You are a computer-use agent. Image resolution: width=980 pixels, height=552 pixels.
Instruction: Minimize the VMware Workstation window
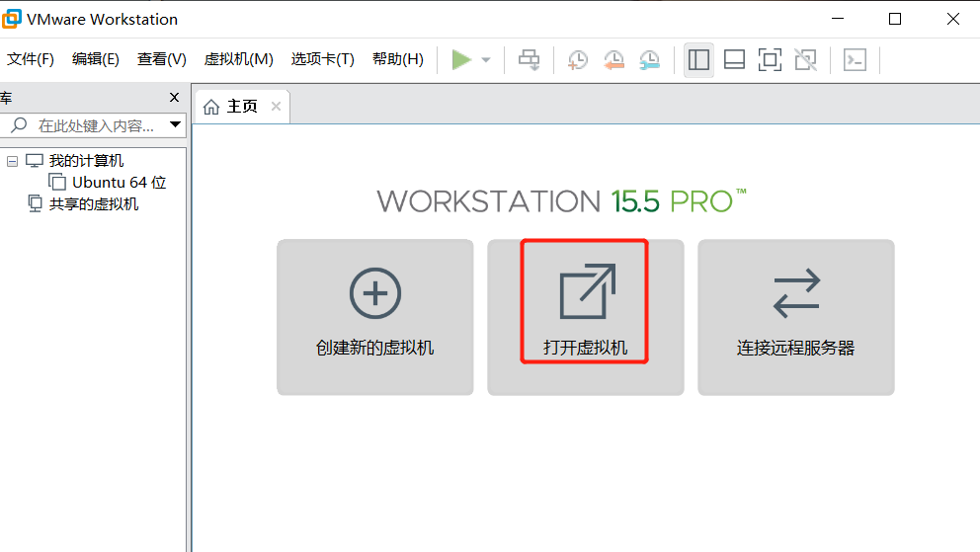point(838,19)
